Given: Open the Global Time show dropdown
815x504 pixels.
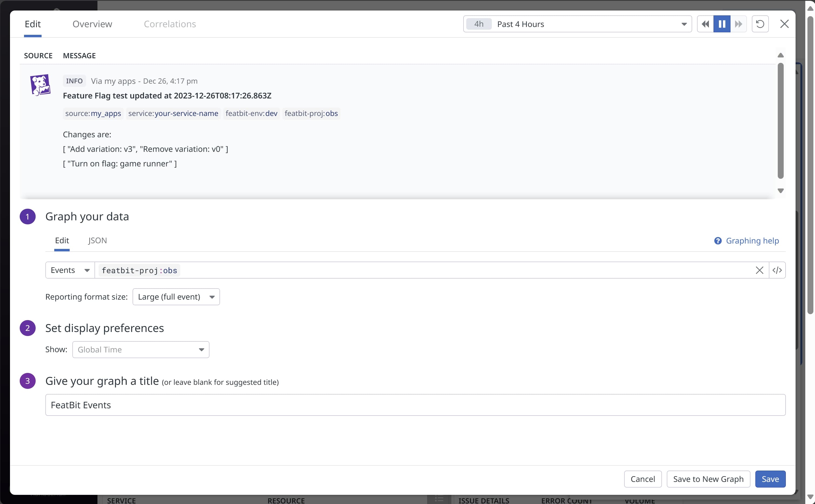Looking at the screenshot, I should point(140,350).
